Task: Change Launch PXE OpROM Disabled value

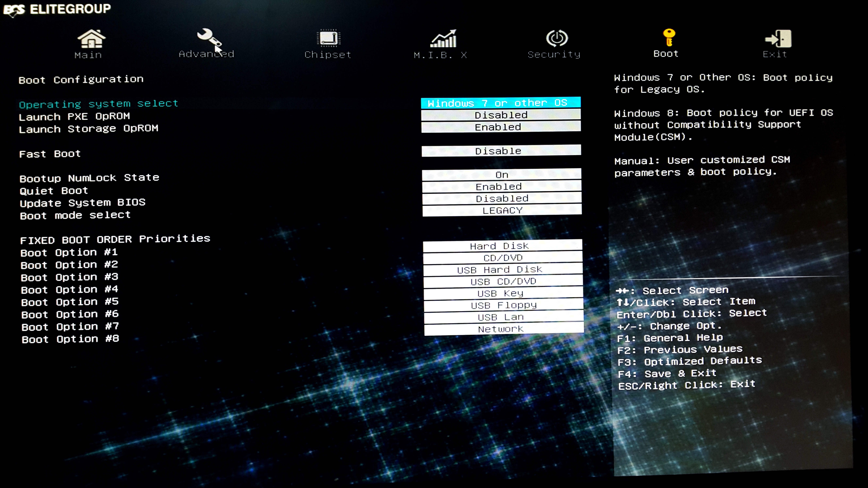Action: [x=501, y=115]
